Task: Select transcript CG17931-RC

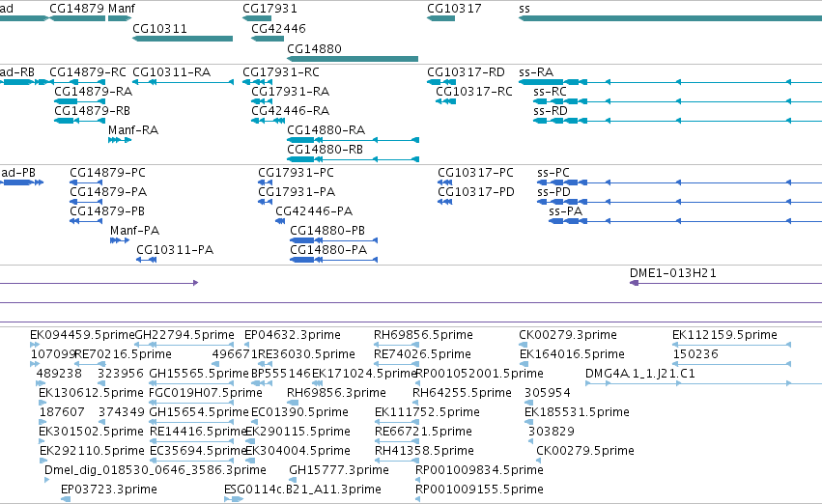Action: pos(281,71)
